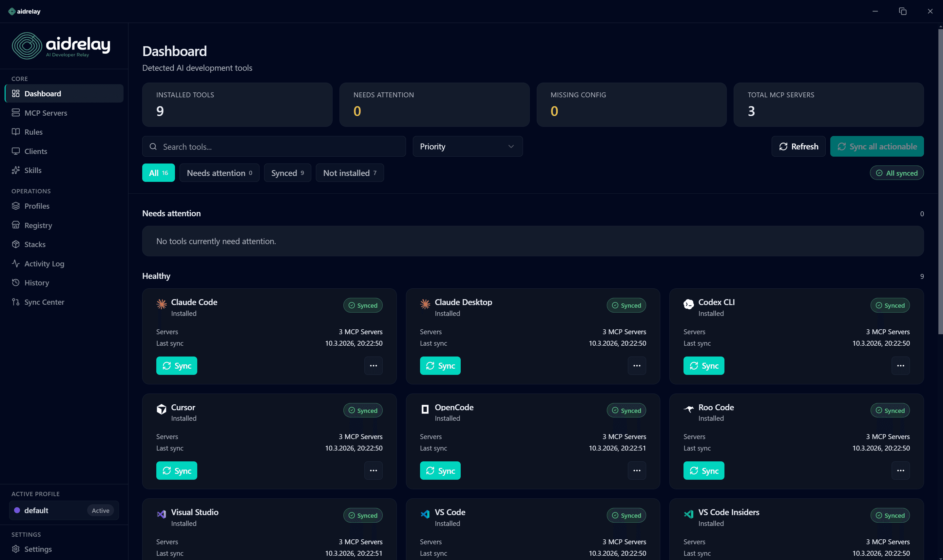Sync Roo Code
Screen dimensions: 943x560
tap(704, 471)
